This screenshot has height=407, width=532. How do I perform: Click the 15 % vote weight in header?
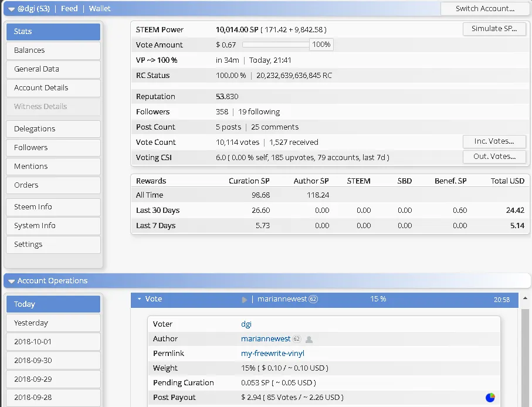378,299
